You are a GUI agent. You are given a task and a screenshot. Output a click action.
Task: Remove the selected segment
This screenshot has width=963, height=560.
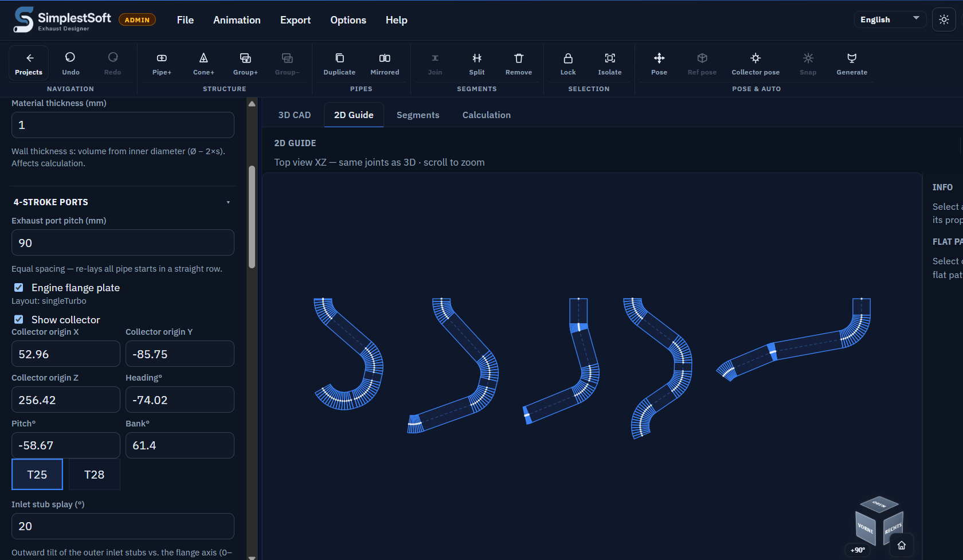(x=519, y=64)
